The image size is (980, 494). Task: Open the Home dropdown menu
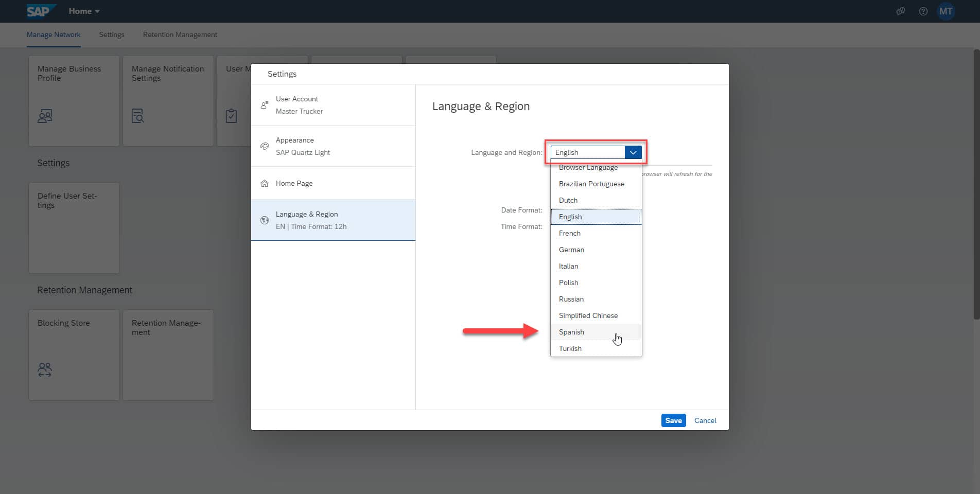coord(84,11)
